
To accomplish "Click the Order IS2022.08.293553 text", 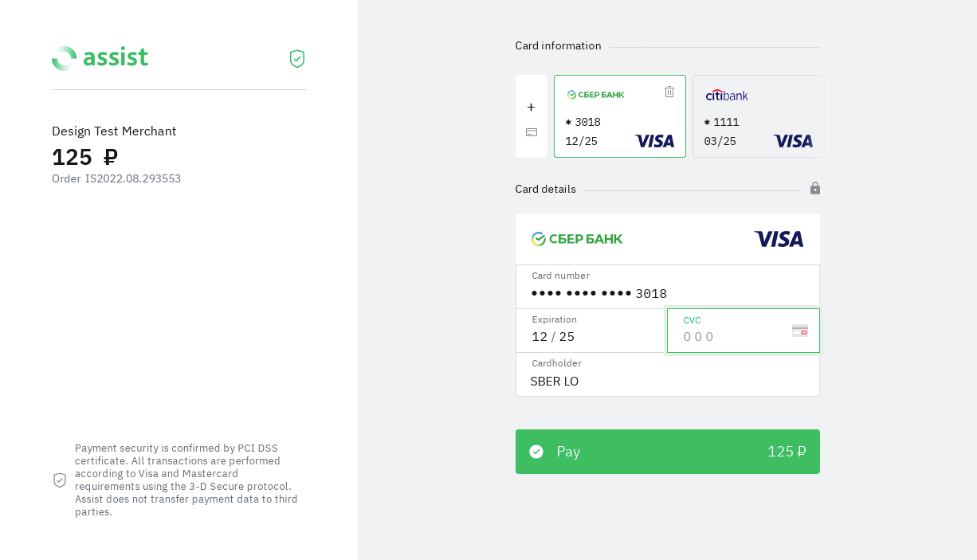I will click(116, 178).
